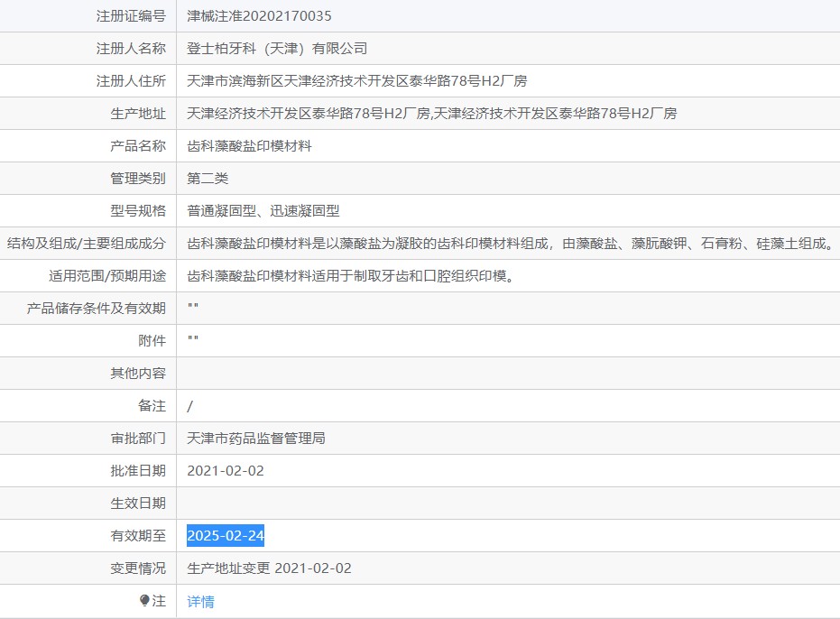Click the 备注 label

coord(152,406)
